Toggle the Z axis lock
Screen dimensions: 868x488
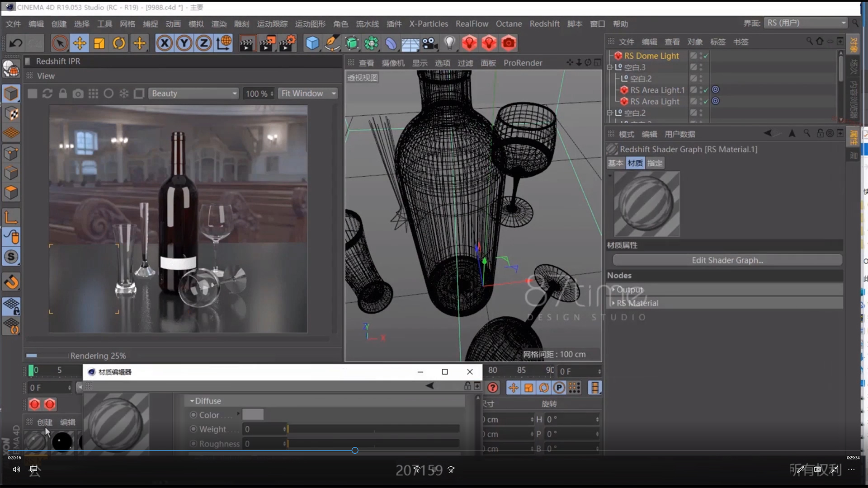203,43
